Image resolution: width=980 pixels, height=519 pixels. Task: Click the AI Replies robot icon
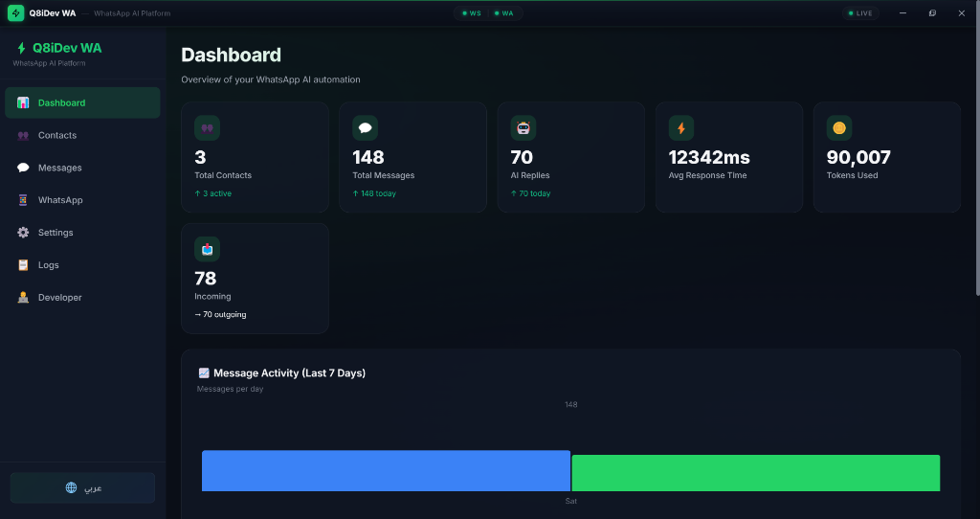tap(523, 128)
